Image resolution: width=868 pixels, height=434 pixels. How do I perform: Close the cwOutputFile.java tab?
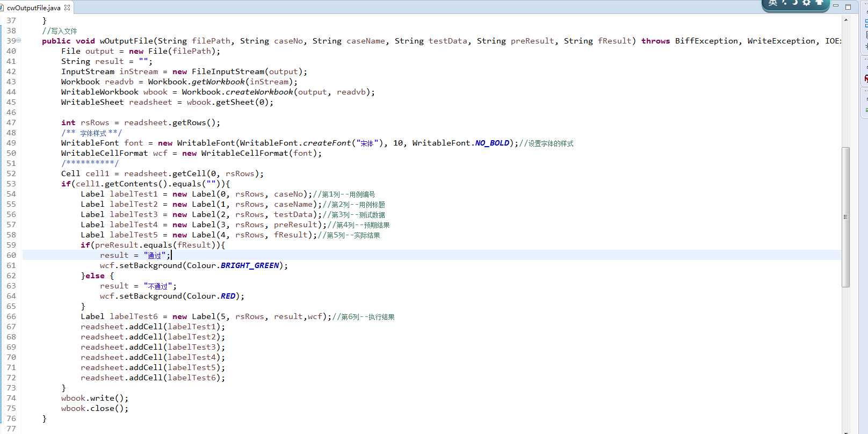(67, 8)
